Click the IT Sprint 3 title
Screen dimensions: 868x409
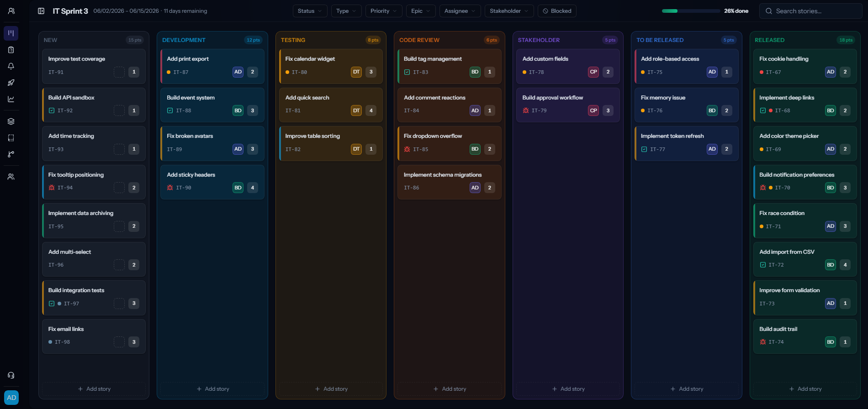pos(70,11)
